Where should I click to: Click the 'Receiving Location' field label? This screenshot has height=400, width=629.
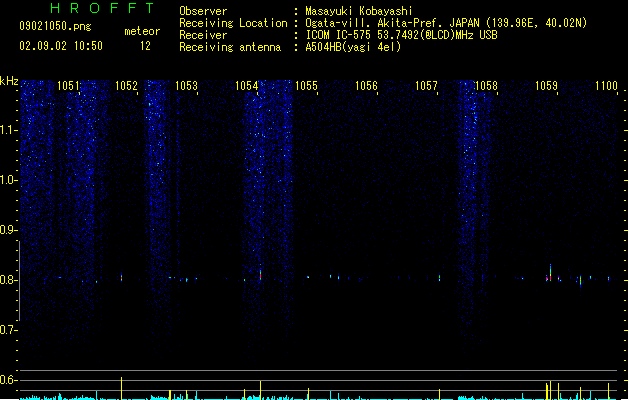click(233, 23)
